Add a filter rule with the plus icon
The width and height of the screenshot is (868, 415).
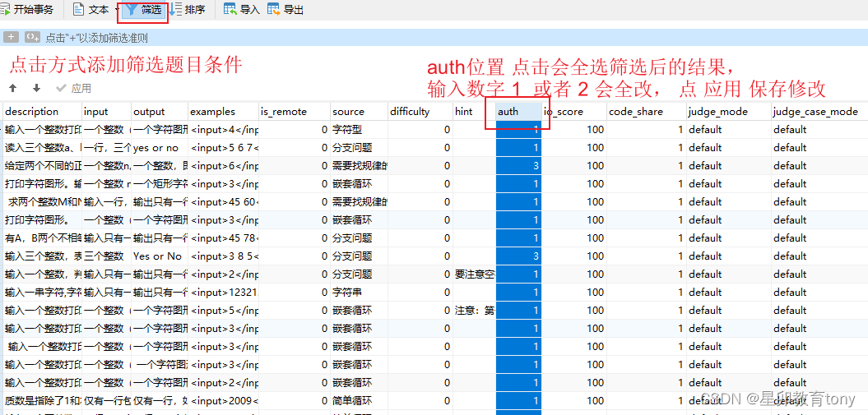click(12, 38)
